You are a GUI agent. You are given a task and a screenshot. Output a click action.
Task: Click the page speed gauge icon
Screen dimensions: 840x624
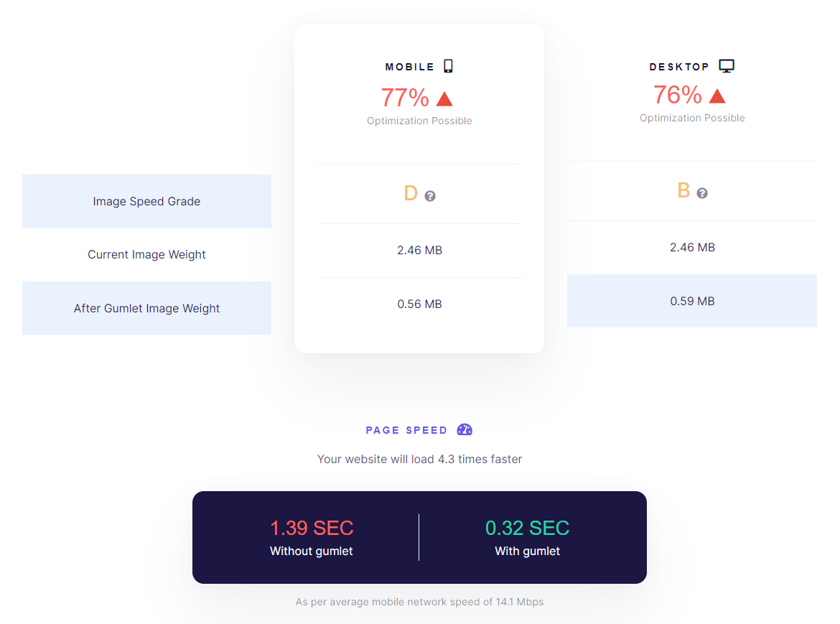pyautogui.click(x=465, y=429)
